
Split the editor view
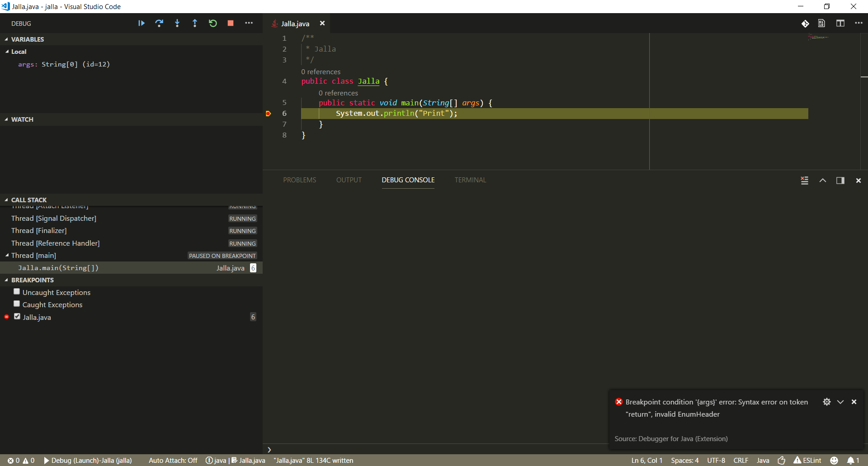(x=840, y=24)
